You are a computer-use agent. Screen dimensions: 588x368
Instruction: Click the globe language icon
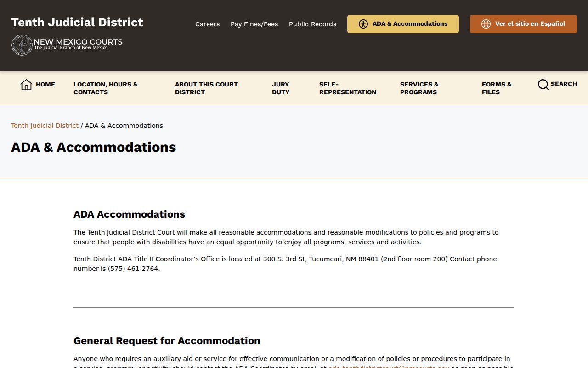click(486, 24)
